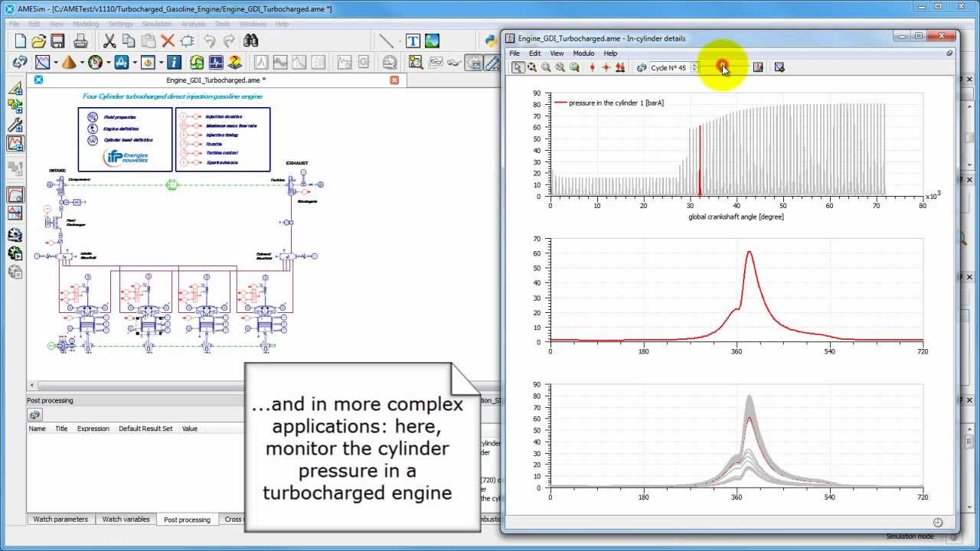The image size is (980, 551).
Task: Open Edit menu in In-cylinder details window
Action: (534, 54)
